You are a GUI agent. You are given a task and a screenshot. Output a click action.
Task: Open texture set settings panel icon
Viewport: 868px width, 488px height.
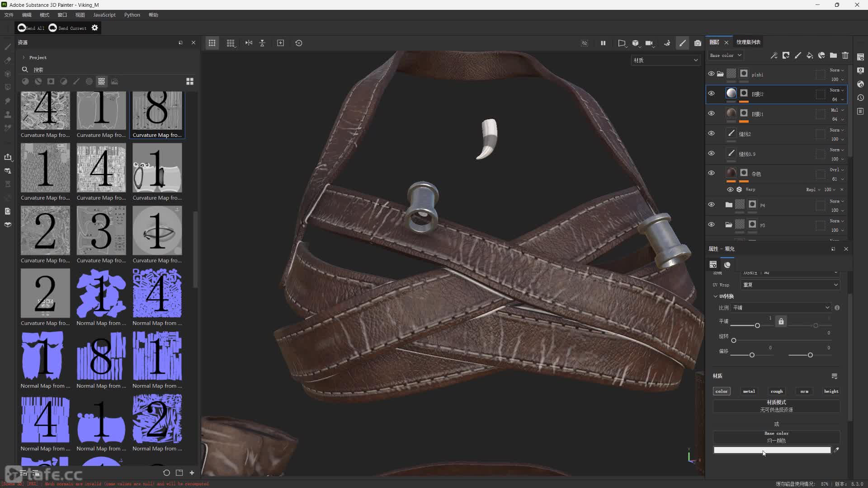(860, 57)
